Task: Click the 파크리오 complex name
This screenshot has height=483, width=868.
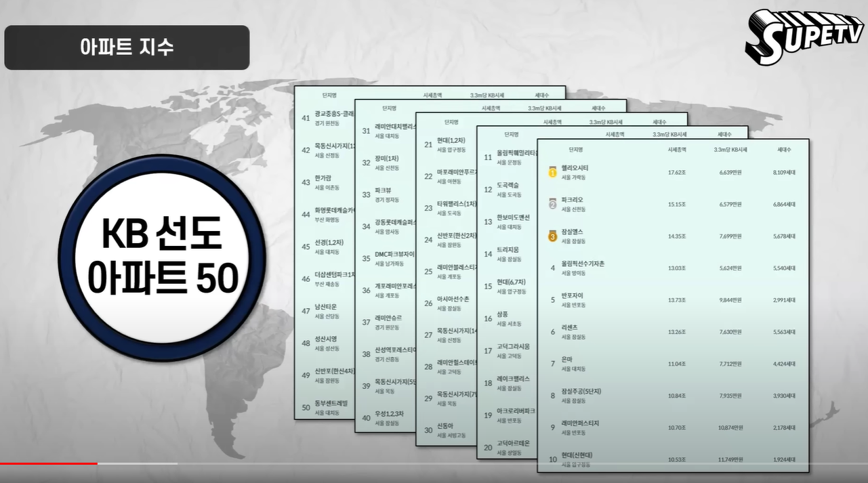Action: [572, 200]
